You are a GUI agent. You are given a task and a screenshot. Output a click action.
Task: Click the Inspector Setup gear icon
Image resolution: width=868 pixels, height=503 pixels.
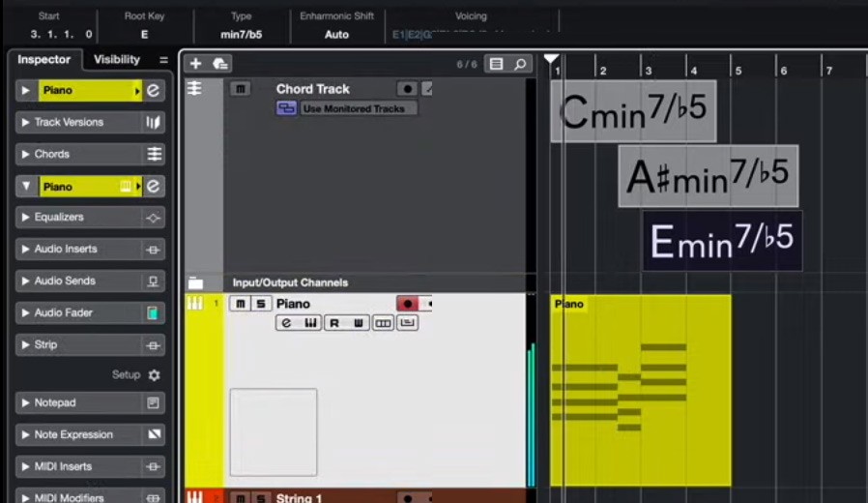[154, 375]
